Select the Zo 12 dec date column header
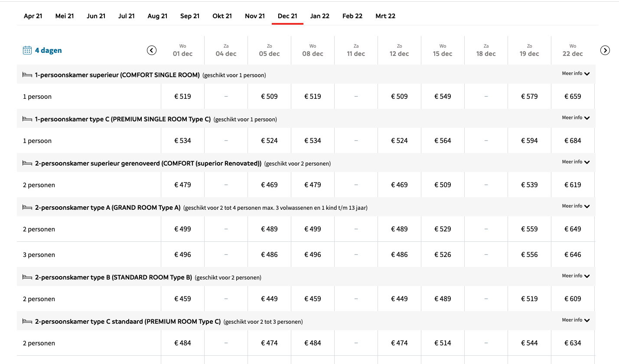The image size is (619, 364). point(399,50)
